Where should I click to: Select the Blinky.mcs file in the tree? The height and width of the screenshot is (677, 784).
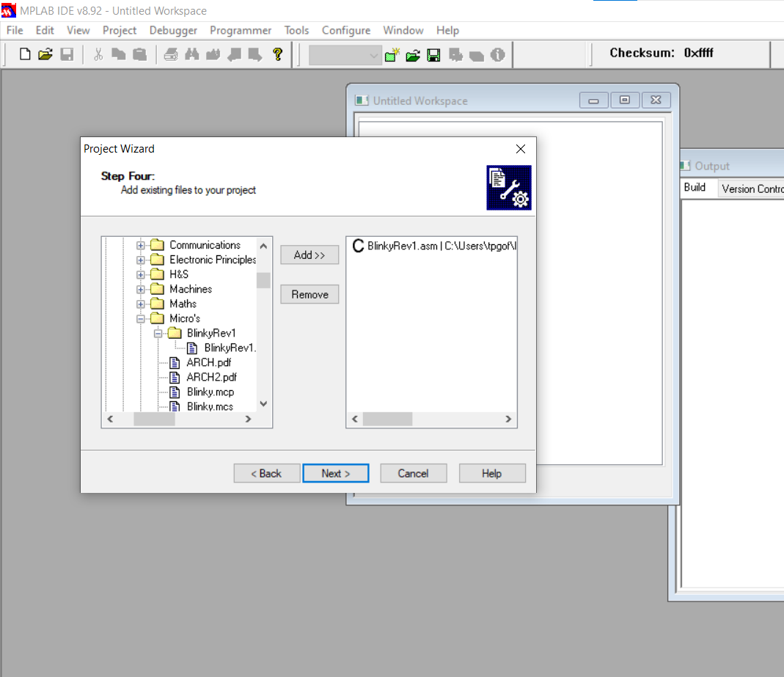(210, 406)
